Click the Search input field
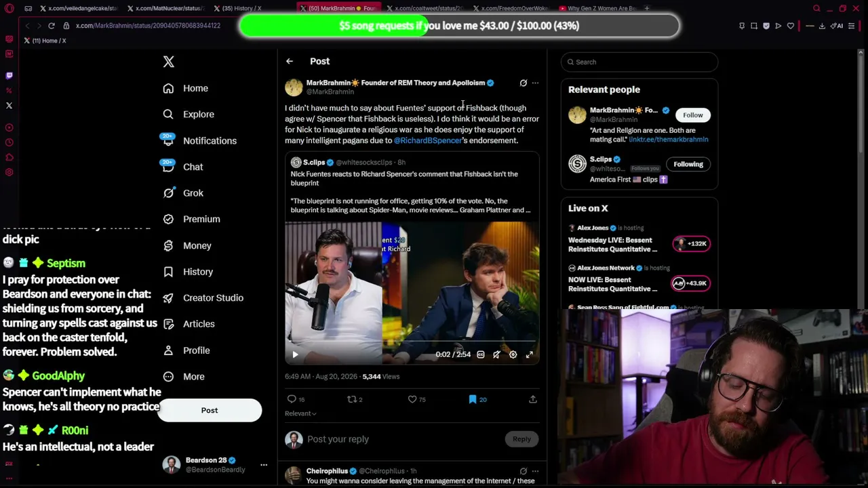The height and width of the screenshot is (488, 868). coord(639,62)
